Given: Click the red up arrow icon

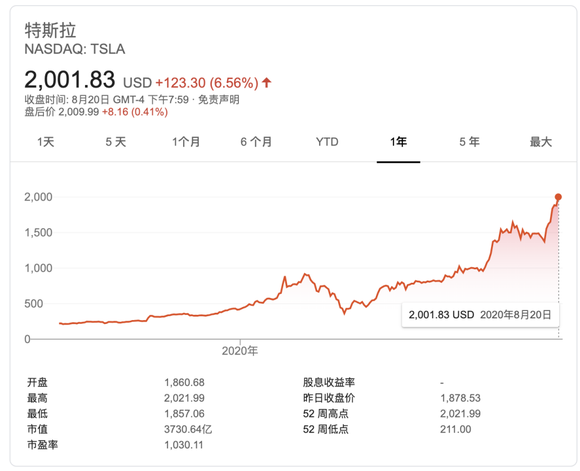Looking at the screenshot, I should [266, 83].
